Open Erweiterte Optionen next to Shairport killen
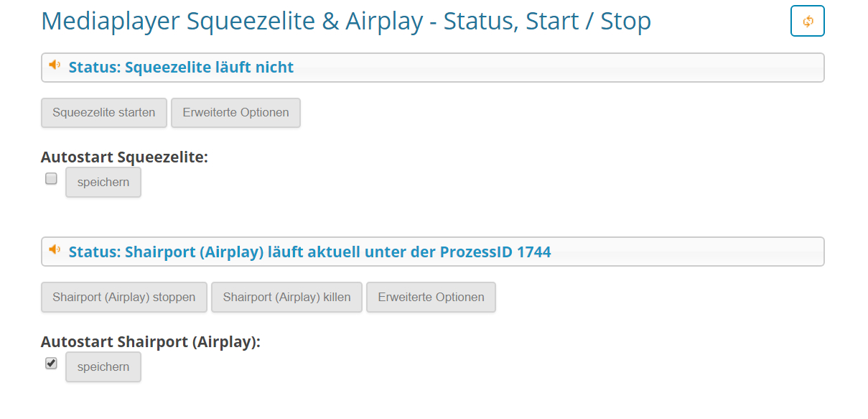This screenshot has height=419, width=868. tap(431, 298)
